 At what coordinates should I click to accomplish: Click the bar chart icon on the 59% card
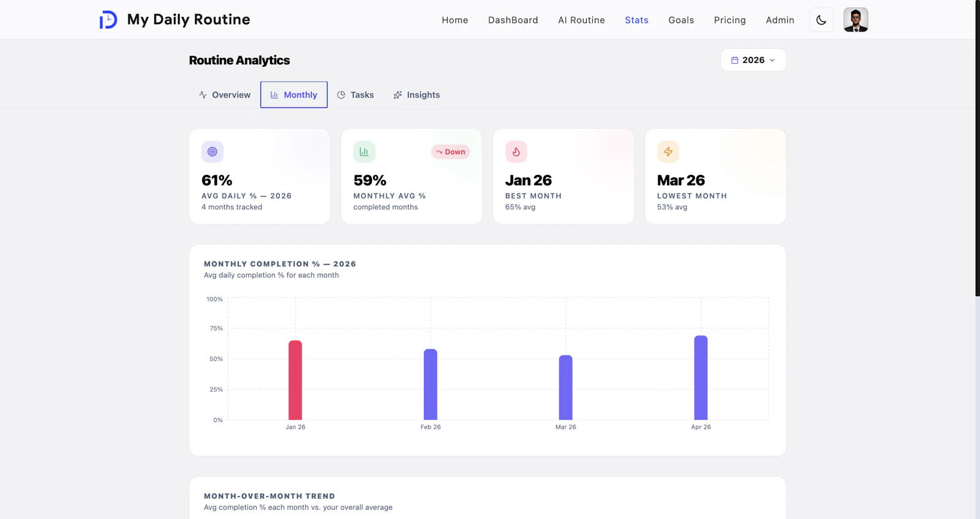(364, 152)
